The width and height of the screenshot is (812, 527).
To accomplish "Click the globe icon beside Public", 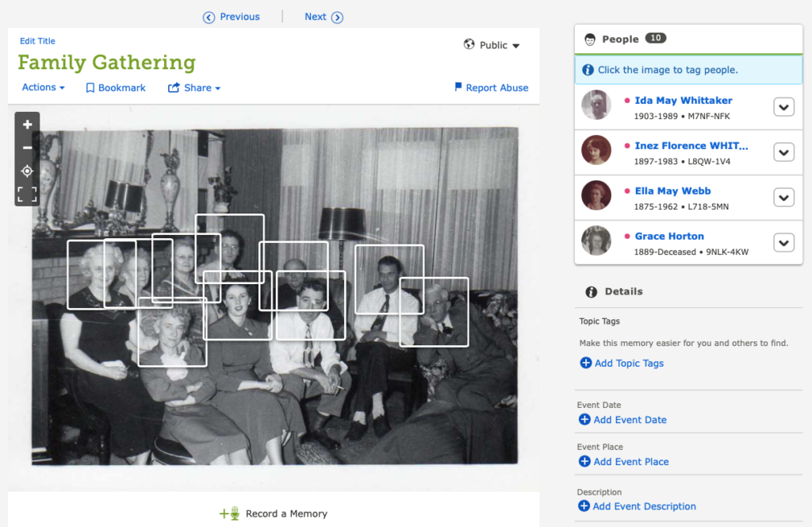I will (x=469, y=44).
